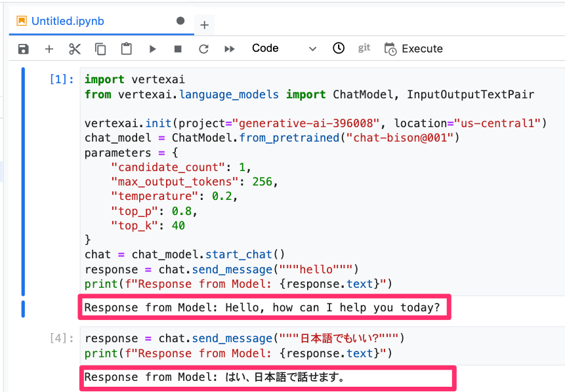The width and height of the screenshot is (565, 392).
Task: Open the execution timing clock icon
Action: click(338, 48)
